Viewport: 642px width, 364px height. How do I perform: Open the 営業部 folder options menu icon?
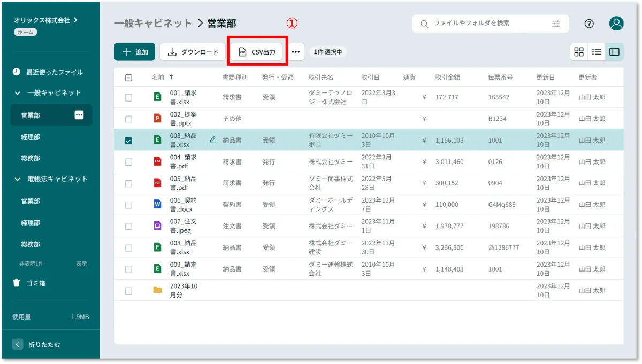coord(79,115)
